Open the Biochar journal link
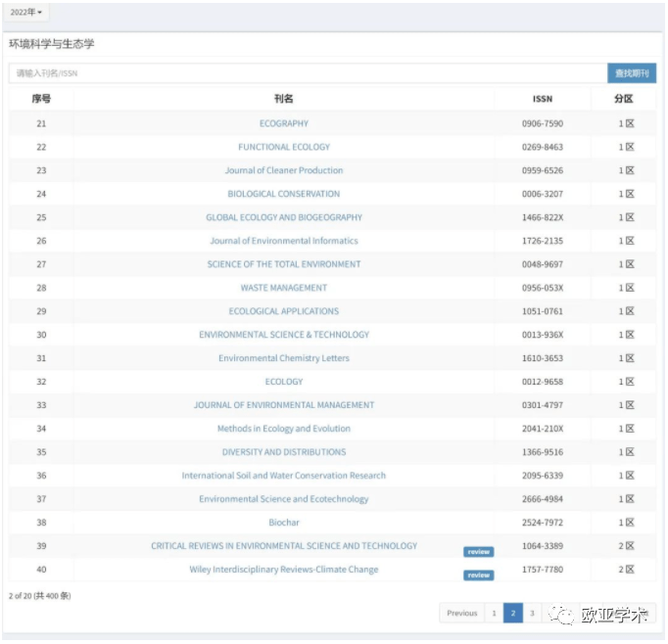This screenshot has width=668, height=644. (284, 523)
